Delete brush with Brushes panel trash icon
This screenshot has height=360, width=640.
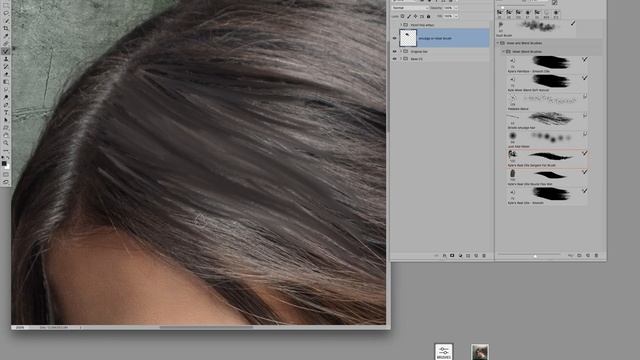pos(596,256)
